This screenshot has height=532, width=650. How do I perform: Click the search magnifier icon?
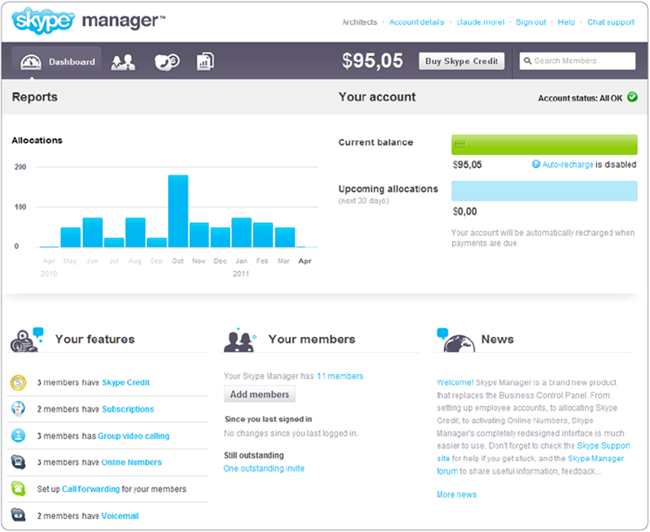(527, 61)
